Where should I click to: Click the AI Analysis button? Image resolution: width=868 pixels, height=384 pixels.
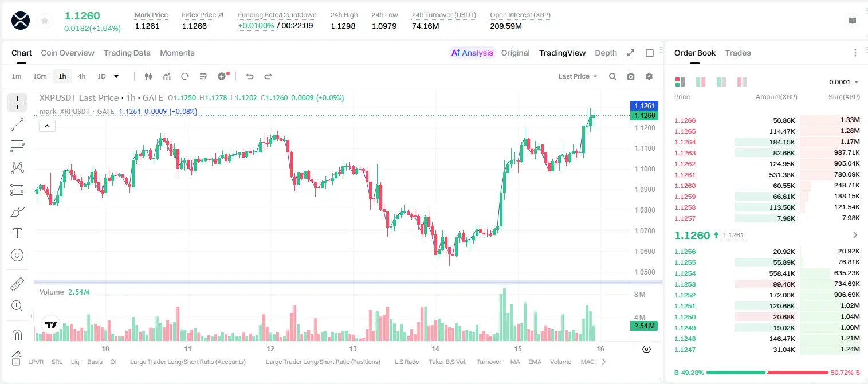coord(472,53)
